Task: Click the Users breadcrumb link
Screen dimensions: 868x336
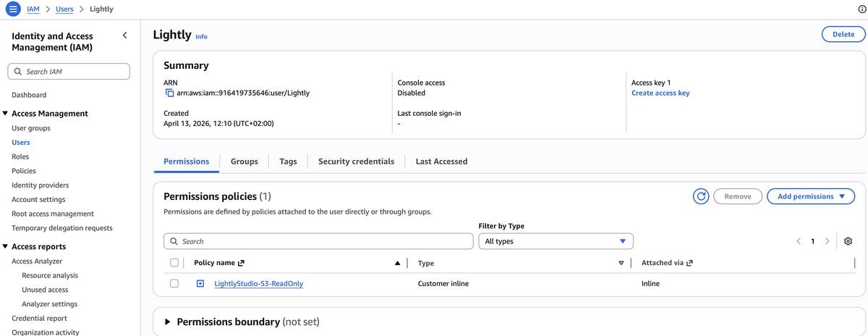Action: 64,9
